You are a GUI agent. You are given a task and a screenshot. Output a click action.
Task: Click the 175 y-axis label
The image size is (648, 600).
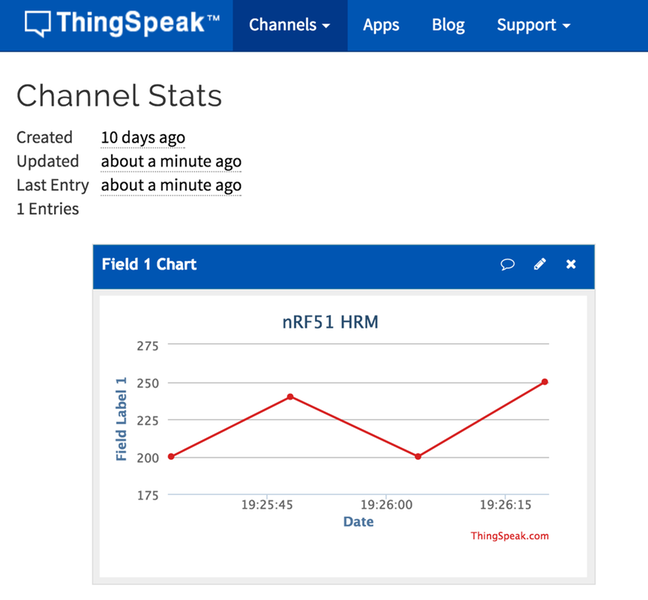[148, 495]
